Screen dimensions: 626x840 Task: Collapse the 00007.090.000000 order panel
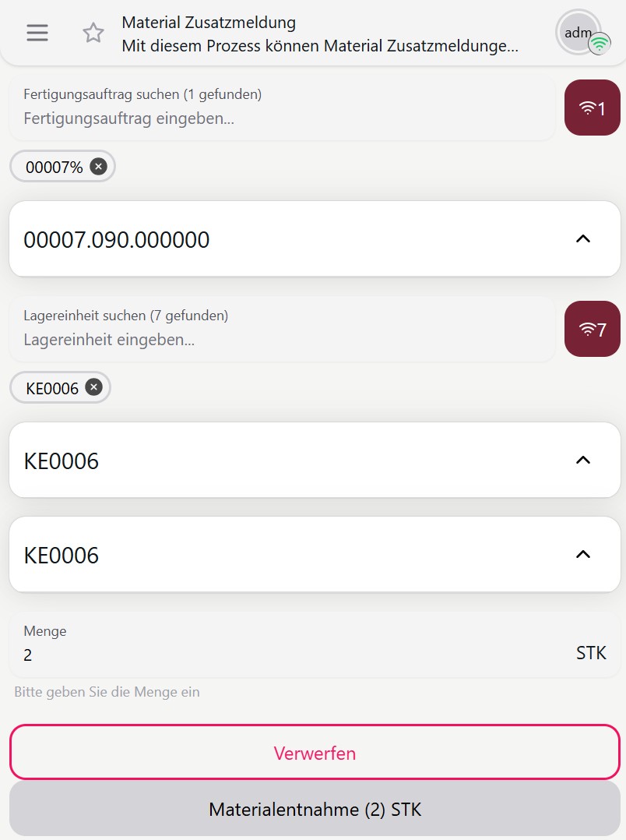coord(582,239)
